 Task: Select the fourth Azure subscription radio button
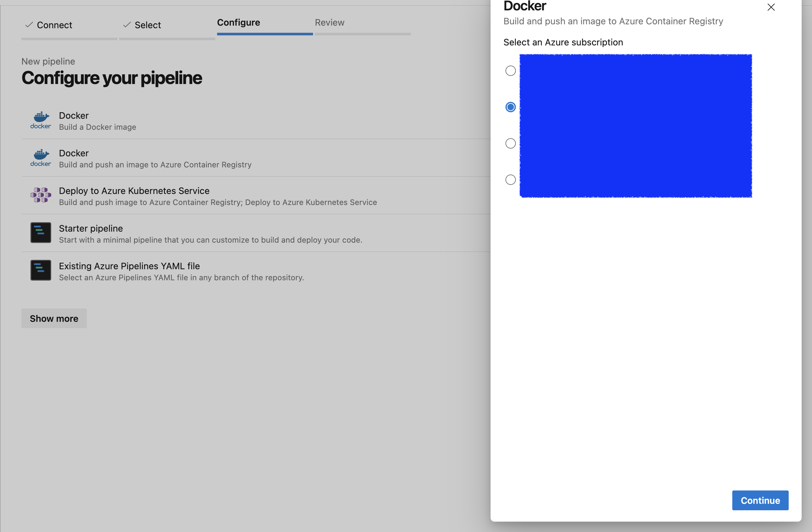click(x=510, y=180)
